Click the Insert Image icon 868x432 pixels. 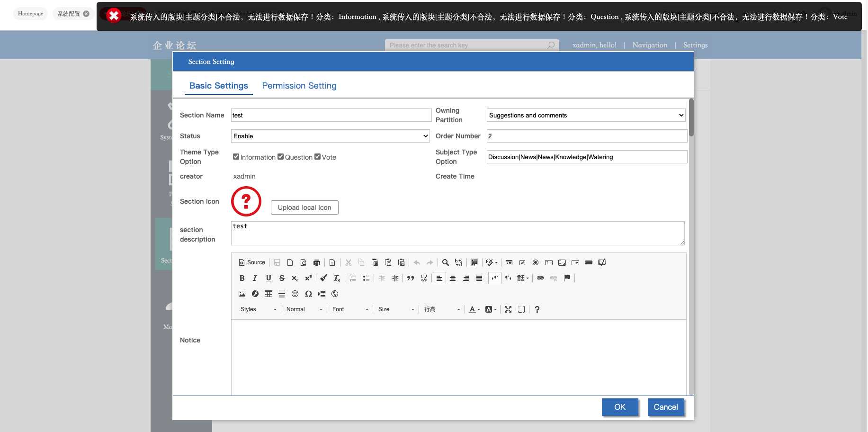tap(242, 294)
